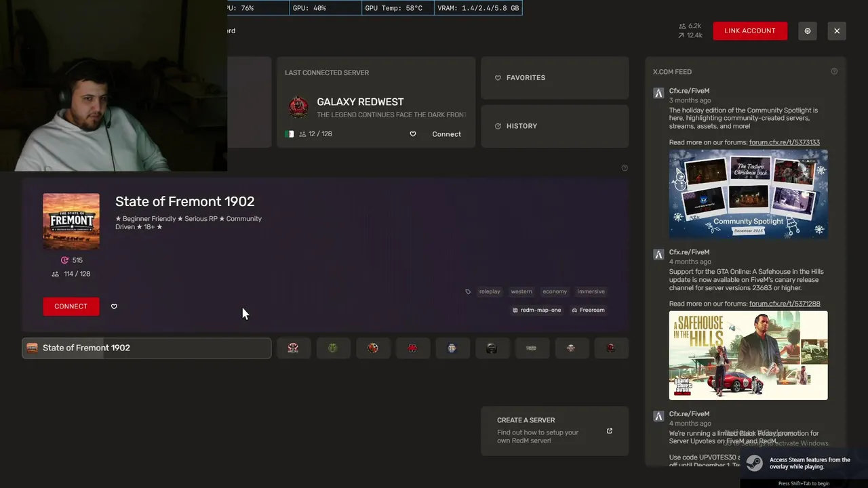The height and width of the screenshot is (488, 868).
Task: Open the Community Spotlight feed image
Action: (748, 194)
